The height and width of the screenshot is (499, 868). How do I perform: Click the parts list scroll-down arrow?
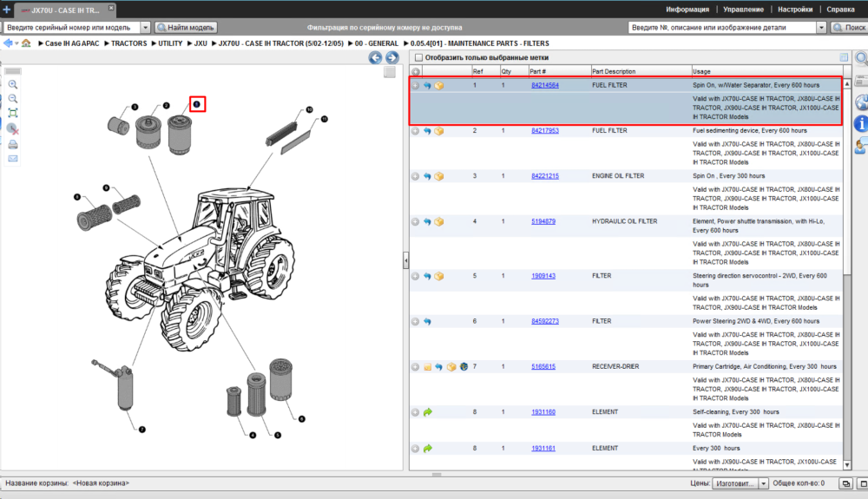click(847, 464)
